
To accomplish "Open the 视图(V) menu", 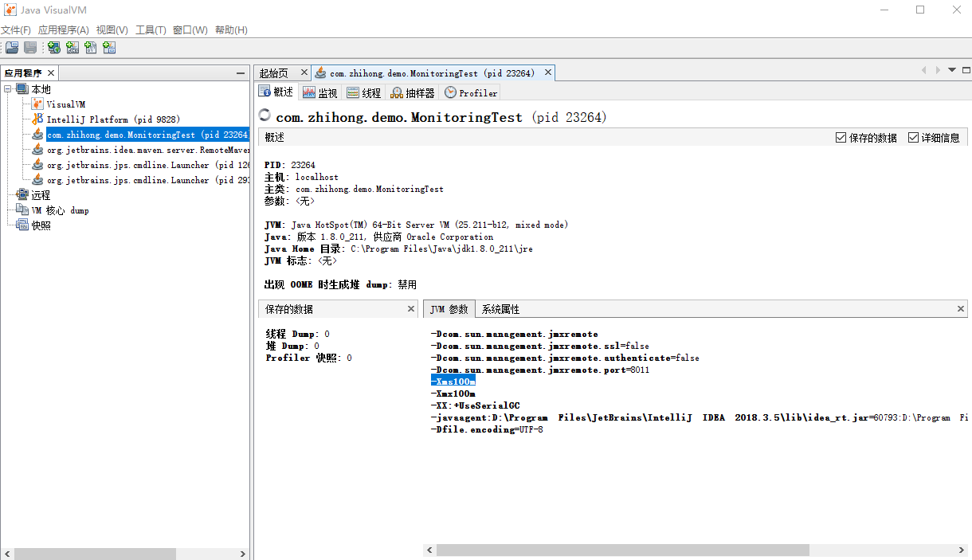I will 112,30.
